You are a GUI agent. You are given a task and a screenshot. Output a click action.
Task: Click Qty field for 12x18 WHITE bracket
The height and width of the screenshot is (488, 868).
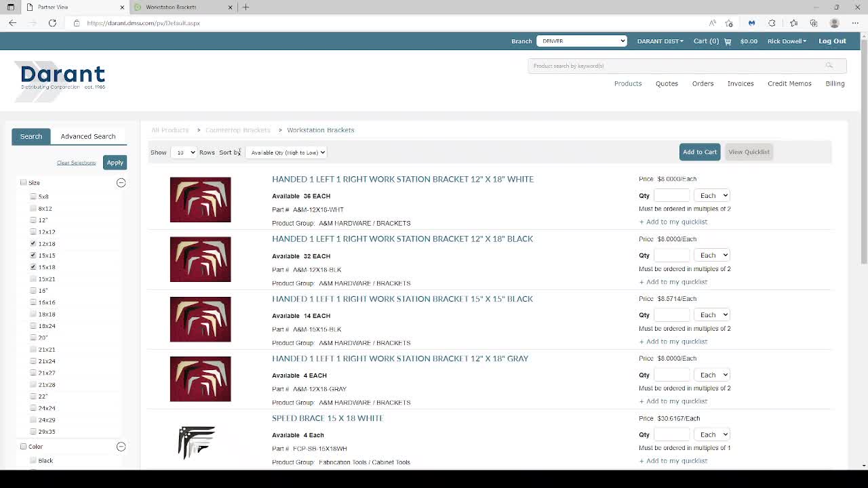point(672,195)
